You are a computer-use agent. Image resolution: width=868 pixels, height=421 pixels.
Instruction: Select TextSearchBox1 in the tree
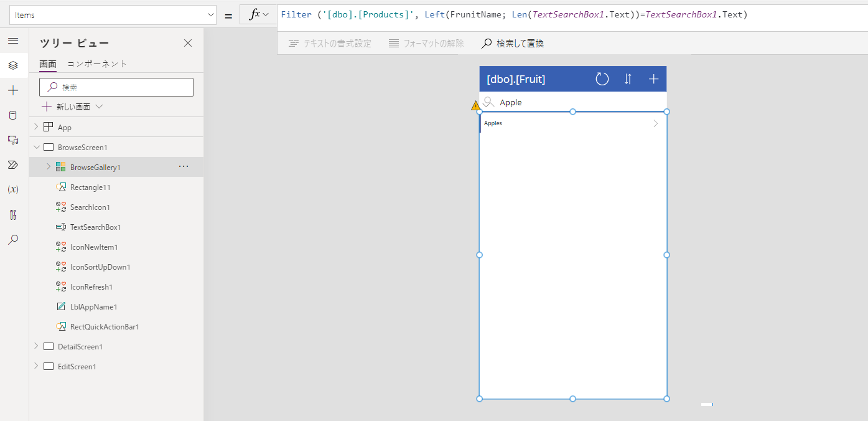[95, 227]
